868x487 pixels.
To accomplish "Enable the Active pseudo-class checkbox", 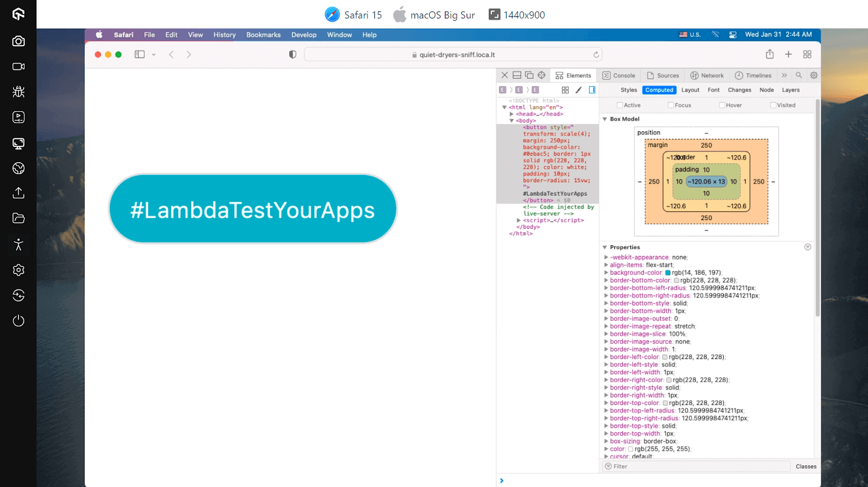I will pos(620,105).
